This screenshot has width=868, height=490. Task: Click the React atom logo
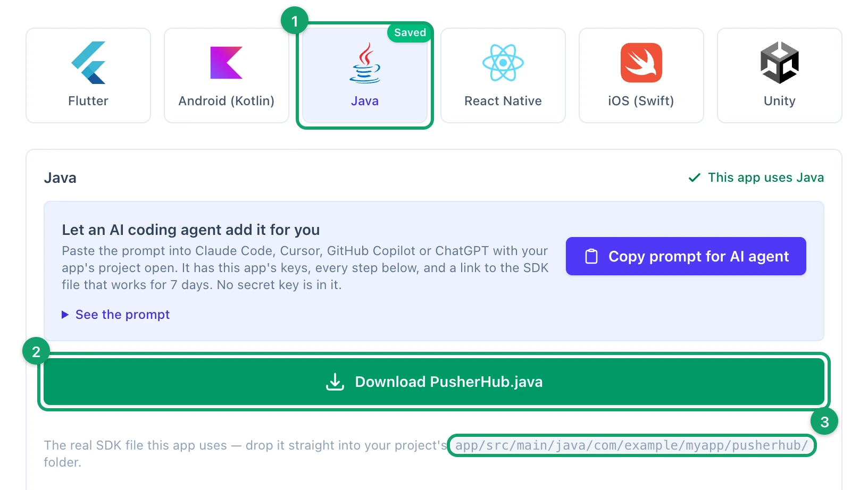pyautogui.click(x=503, y=63)
